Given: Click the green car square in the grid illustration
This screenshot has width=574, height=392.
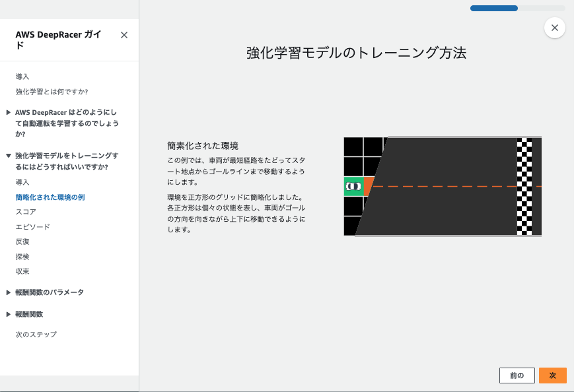Looking at the screenshot, I should [353, 187].
